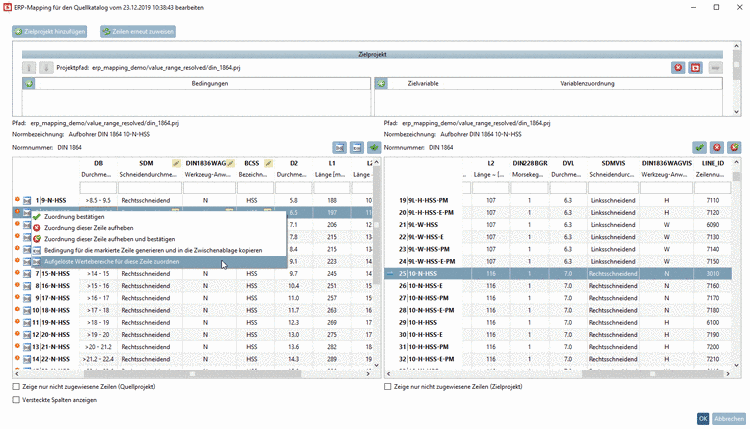Click the green arrow assign icon between tables
The height and width of the screenshot is (429, 750).
(375, 147)
